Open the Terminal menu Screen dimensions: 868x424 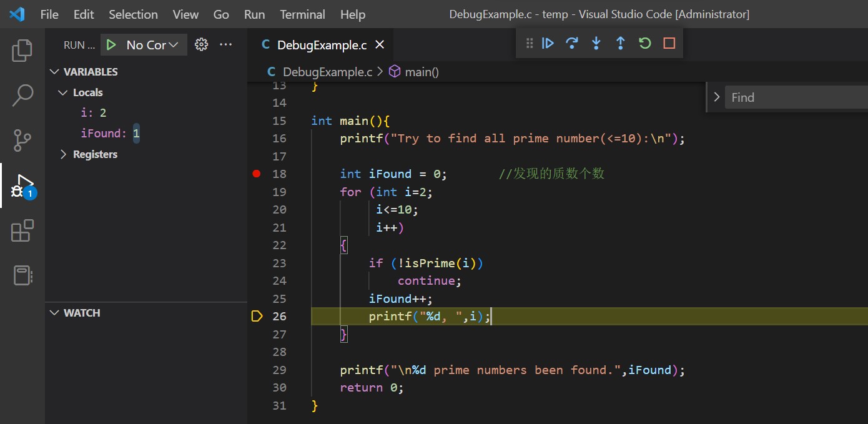302,14
